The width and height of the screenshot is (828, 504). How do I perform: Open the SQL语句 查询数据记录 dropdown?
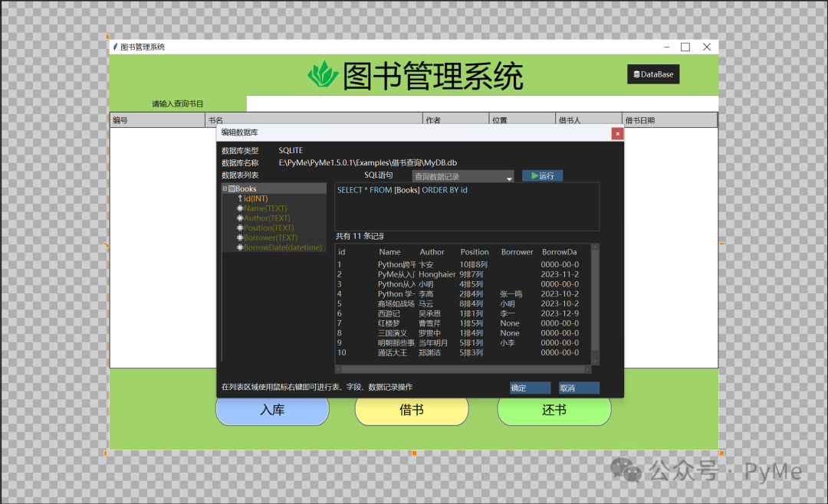pos(462,176)
